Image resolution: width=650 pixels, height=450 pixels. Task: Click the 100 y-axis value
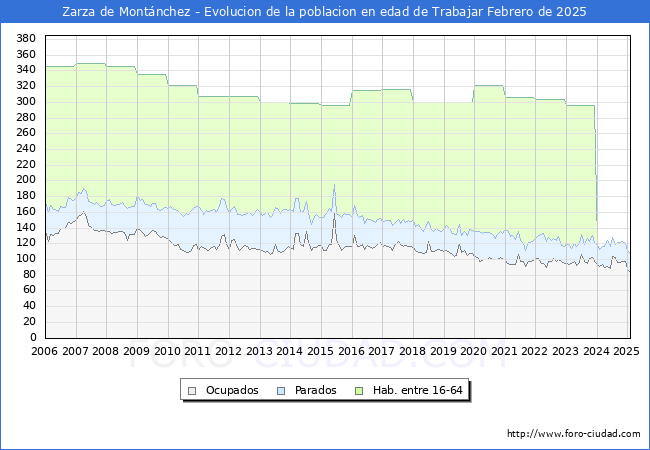[x=26, y=259]
